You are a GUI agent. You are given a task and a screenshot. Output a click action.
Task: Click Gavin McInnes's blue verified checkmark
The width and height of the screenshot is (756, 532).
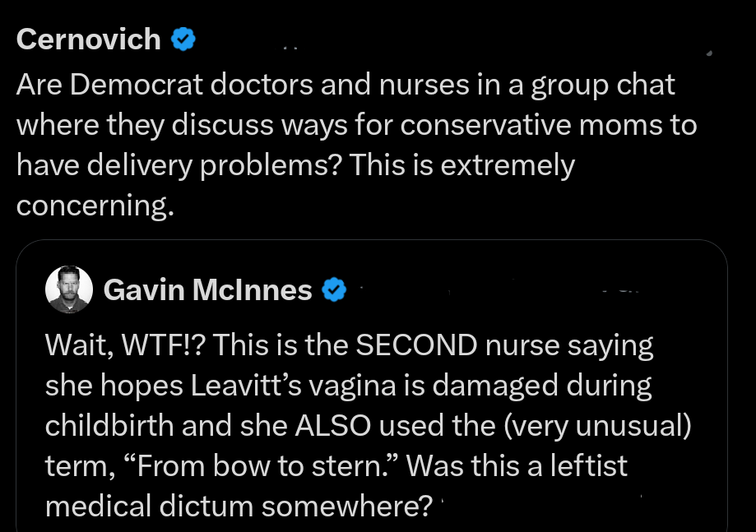tap(332, 289)
